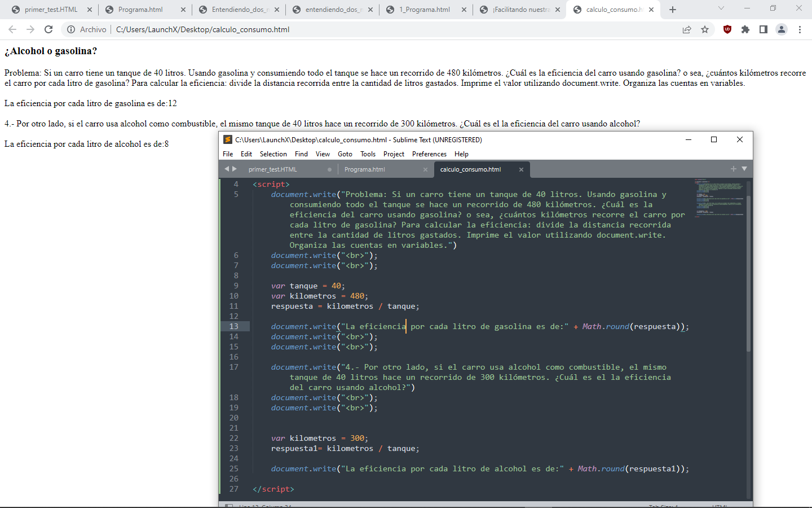812x508 pixels.
Task: Open the Tools menu in Sublime
Action: point(368,154)
